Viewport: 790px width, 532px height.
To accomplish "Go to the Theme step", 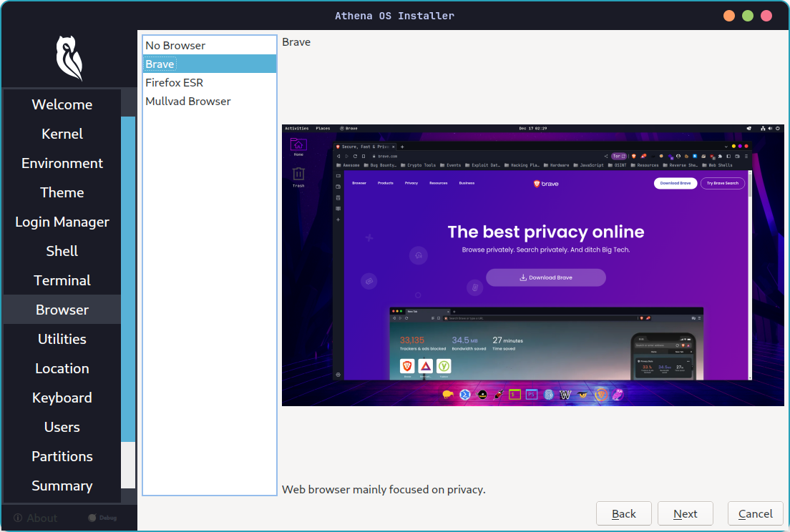I will pos(62,192).
